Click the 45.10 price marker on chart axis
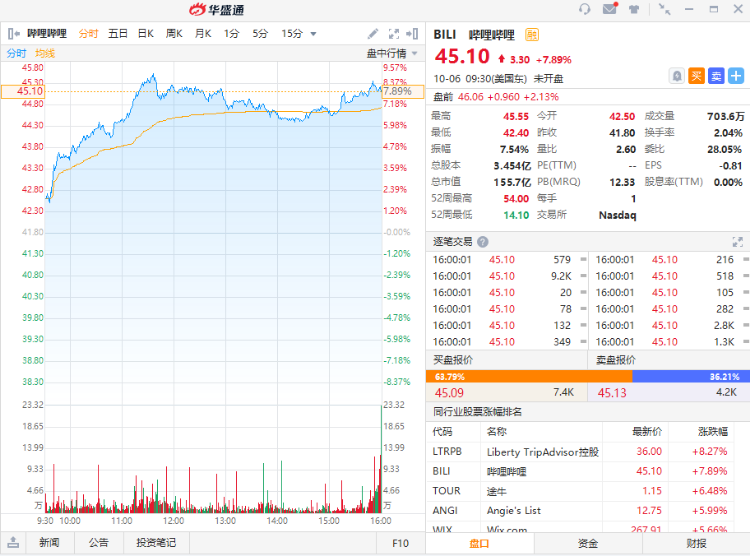750x556 pixels. [x=23, y=91]
